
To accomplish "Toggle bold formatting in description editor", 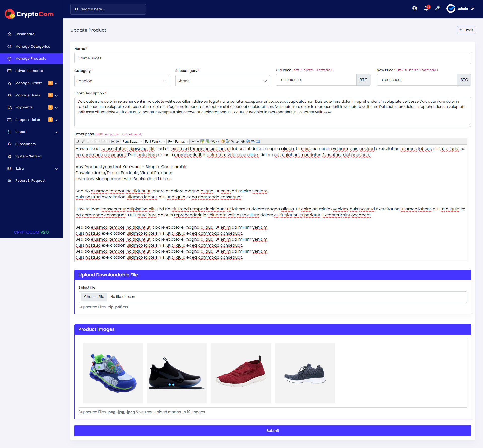I will pos(78,141).
